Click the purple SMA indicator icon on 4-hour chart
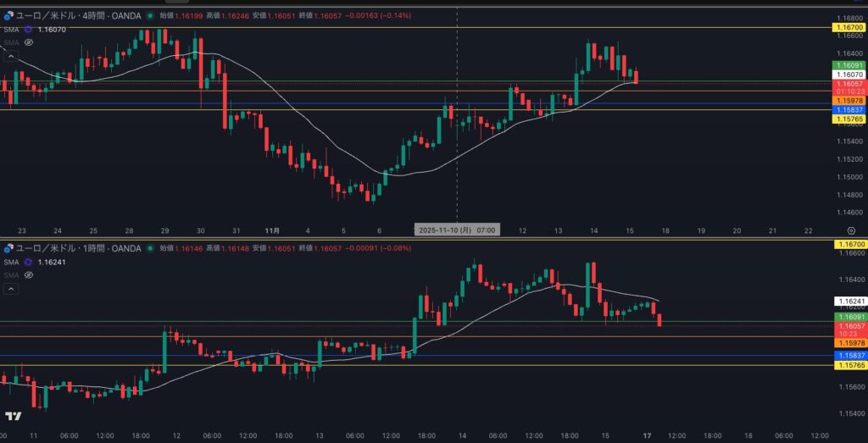Screen dimensions: 868x443 (x=28, y=29)
